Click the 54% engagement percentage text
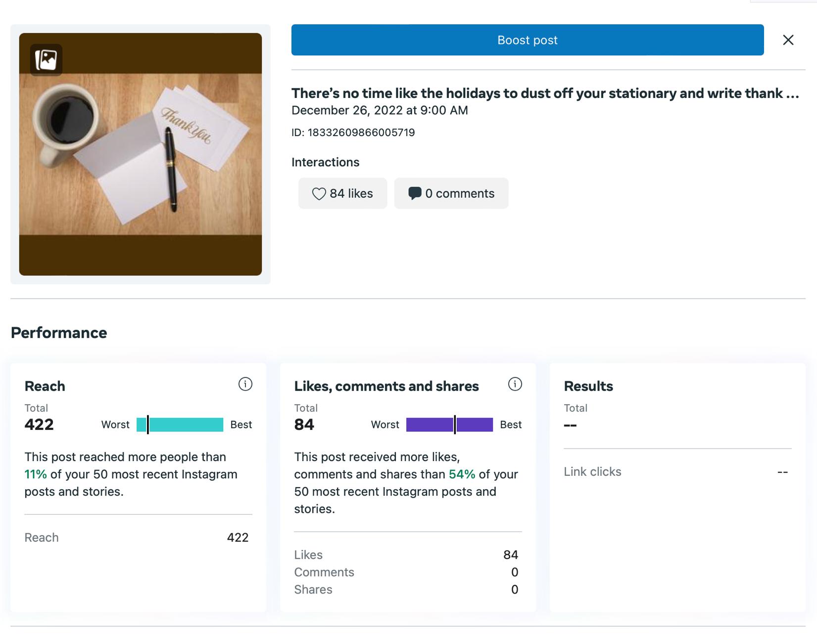817x644 pixels. [462, 474]
